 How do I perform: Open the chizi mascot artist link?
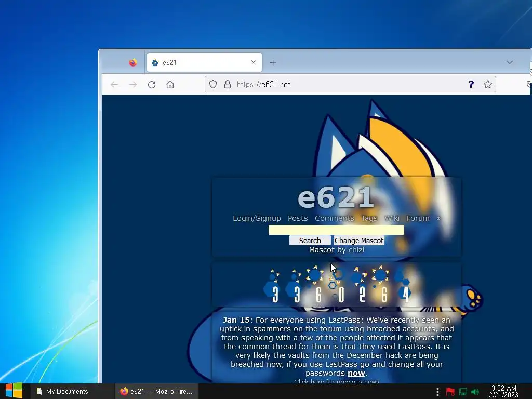tap(356, 250)
